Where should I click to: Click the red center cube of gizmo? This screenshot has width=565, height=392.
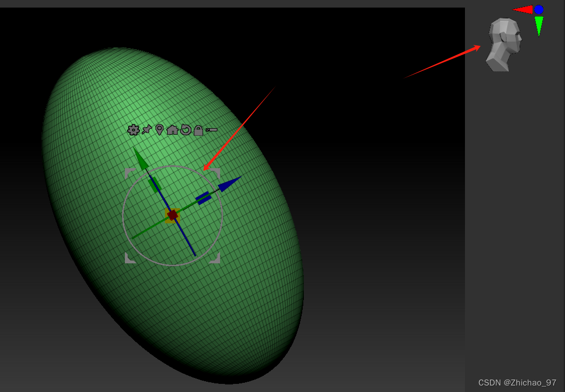172,215
